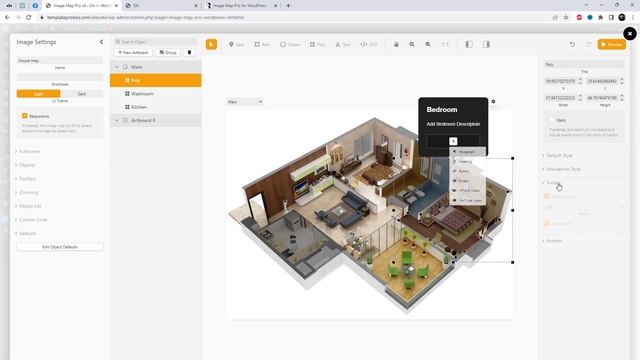Expand the Fullscreen settings section

(x=28, y=151)
